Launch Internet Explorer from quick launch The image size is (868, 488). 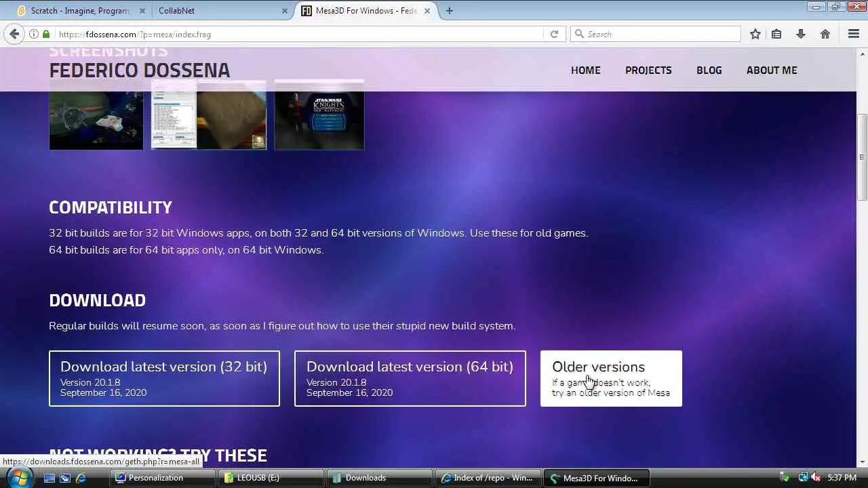click(81, 478)
